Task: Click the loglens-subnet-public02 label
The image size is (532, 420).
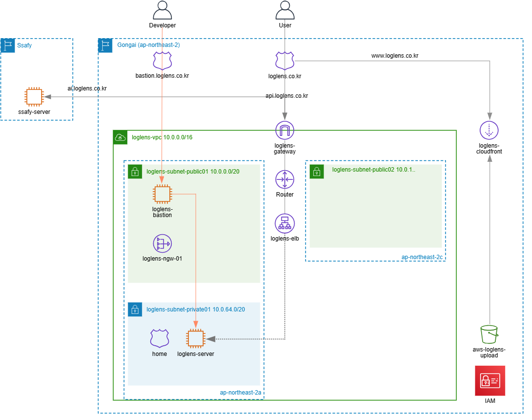Action: point(373,170)
